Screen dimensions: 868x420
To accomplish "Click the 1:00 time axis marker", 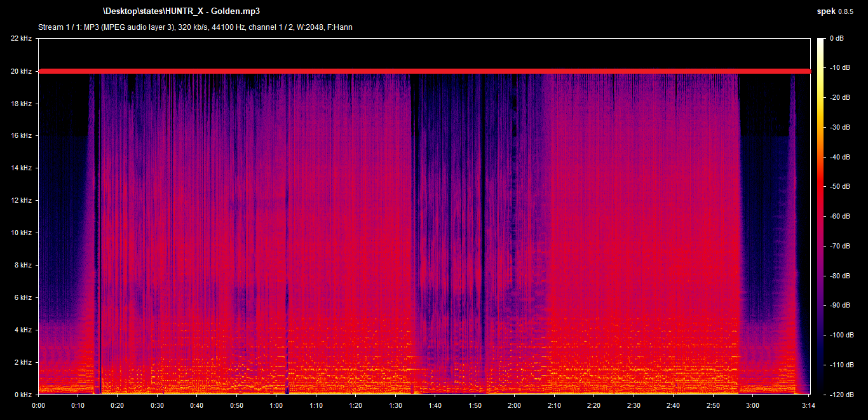I will (x=276, y=405).
